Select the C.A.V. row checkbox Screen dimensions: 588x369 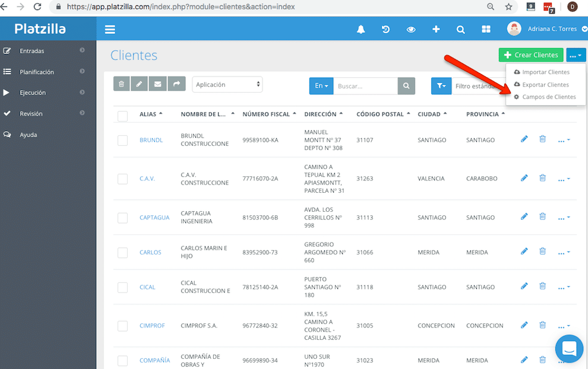click(x=122, y=179)
